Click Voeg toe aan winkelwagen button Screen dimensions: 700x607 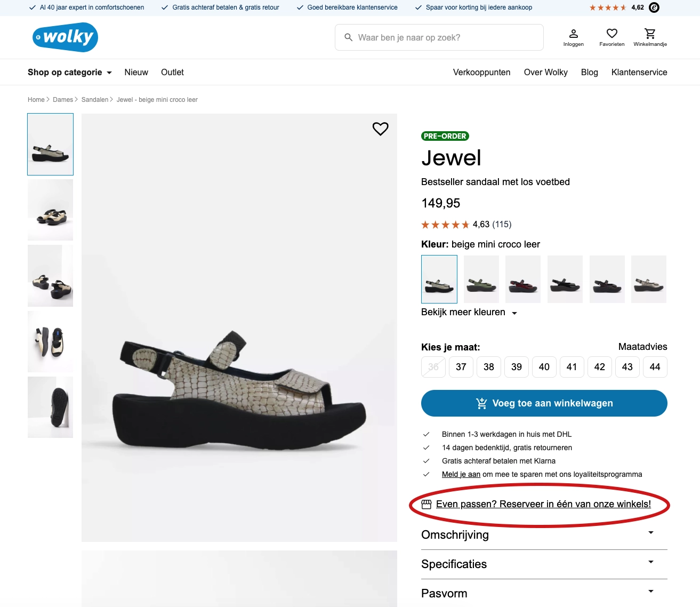(544, 403)
